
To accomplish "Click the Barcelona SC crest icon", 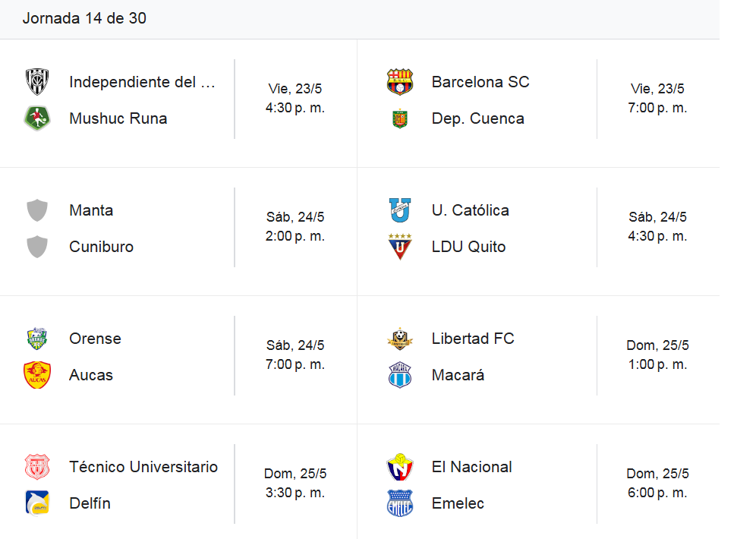I will tap(400, 81).
